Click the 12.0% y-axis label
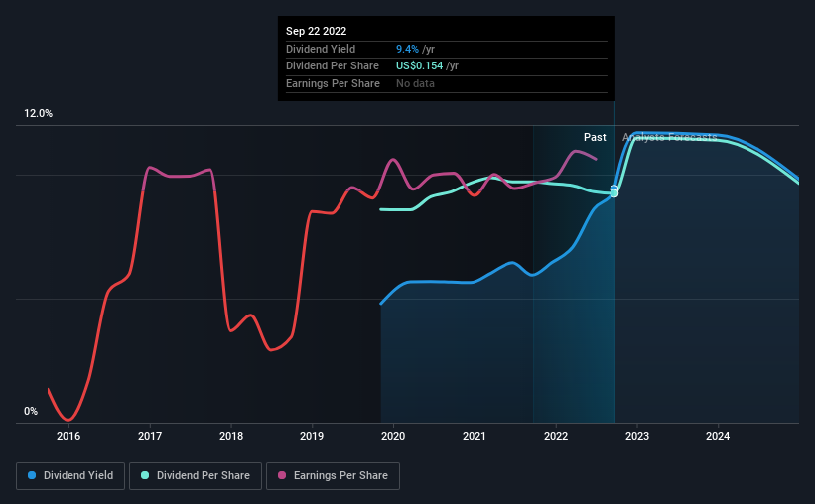The width and height of the screenshot is (815, 504). tap(38, 114)
